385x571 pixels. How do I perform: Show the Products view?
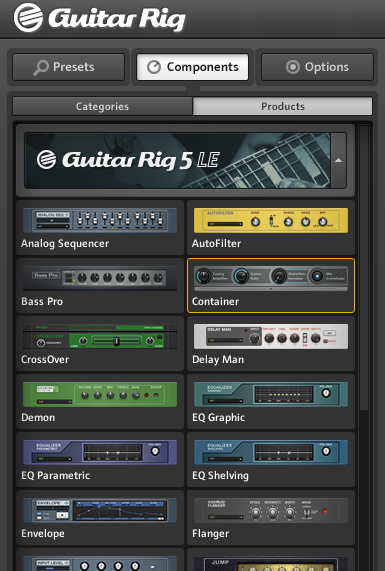[x=283, y=106]
